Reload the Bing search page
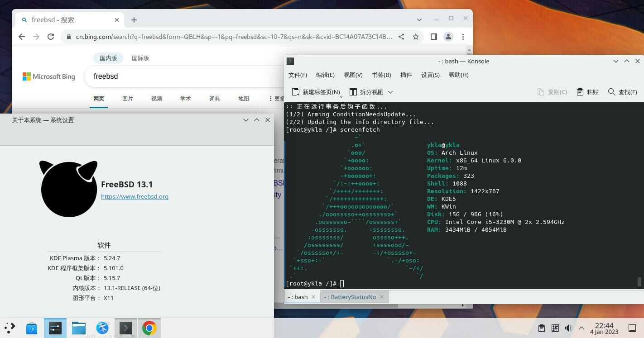Screen dimensions: 644x338 [51, 37]
